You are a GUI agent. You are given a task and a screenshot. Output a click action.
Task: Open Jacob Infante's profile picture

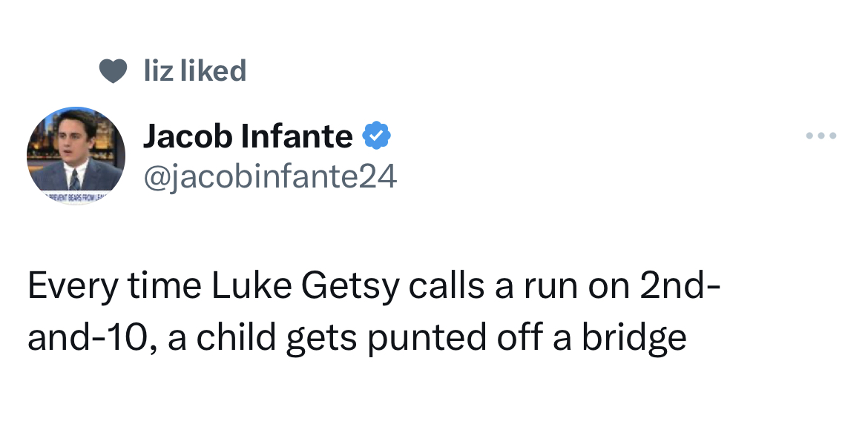tap(76, 155)
